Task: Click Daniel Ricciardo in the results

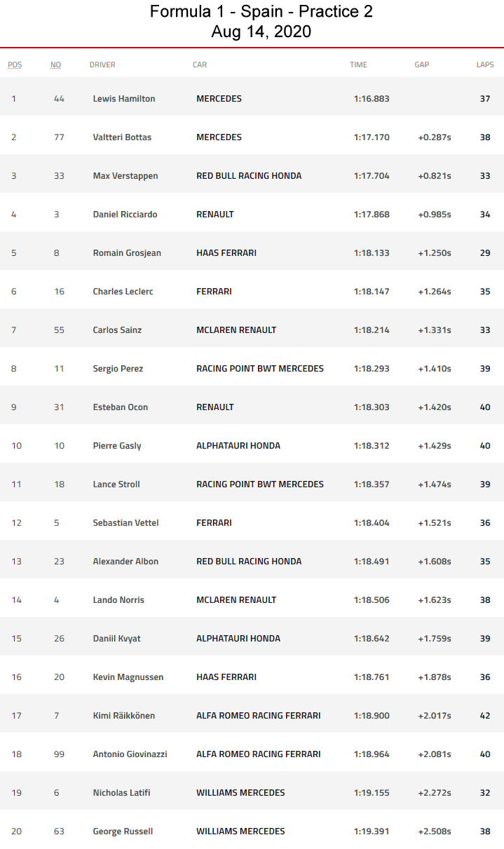Action: coord(125,215)
